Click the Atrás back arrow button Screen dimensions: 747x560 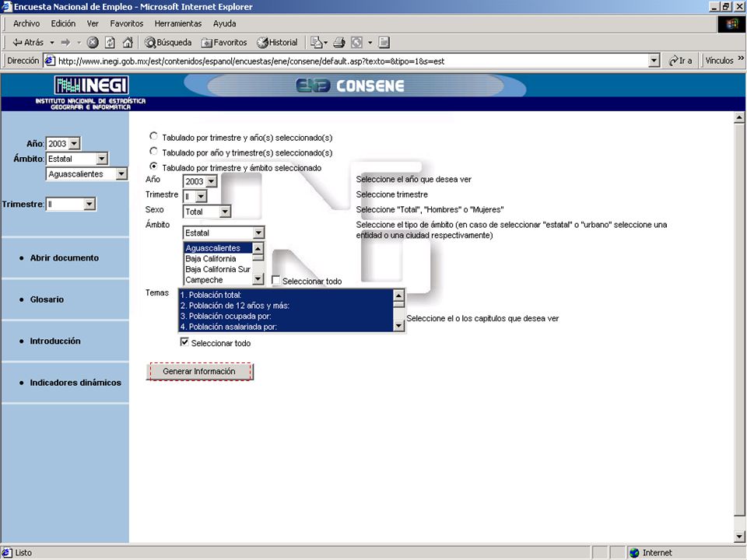click(28, 42)
